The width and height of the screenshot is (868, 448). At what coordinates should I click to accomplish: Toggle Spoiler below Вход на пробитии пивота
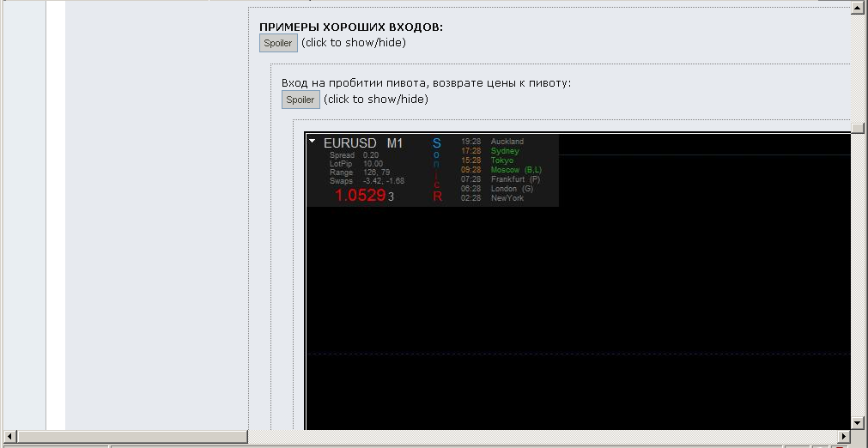point(300,100)
